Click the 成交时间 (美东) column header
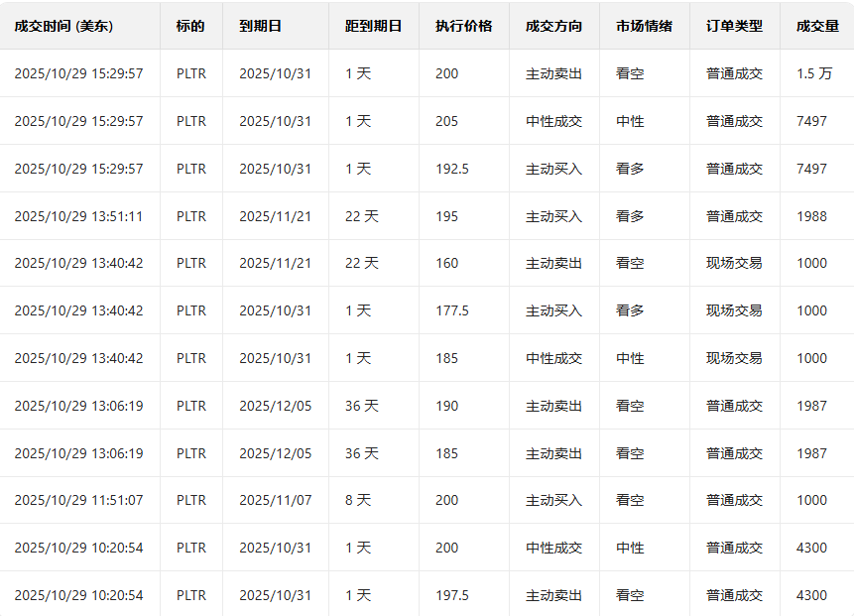Viewport: 854px width, 616px height. [x=63, y=26]
